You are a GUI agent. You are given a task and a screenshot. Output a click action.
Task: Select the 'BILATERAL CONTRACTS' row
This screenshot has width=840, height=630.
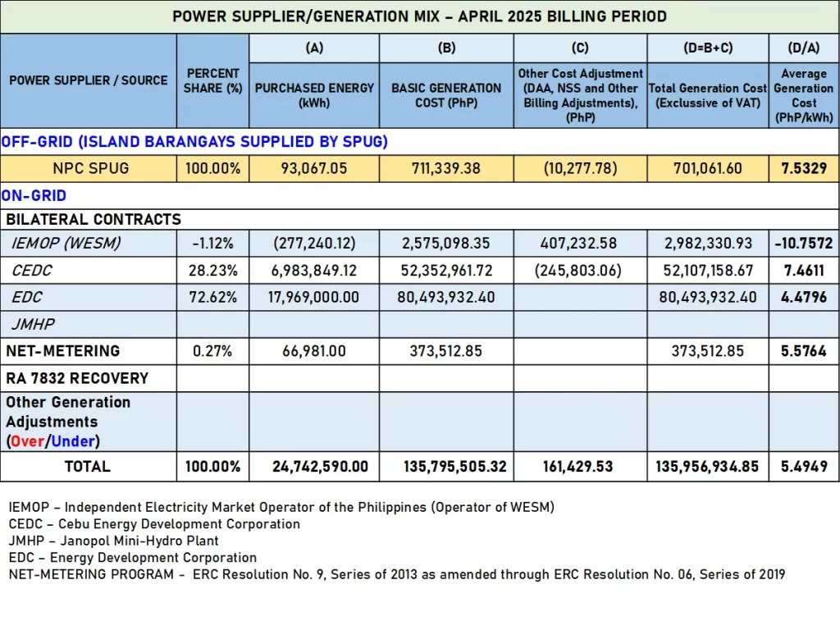point(419,220)
